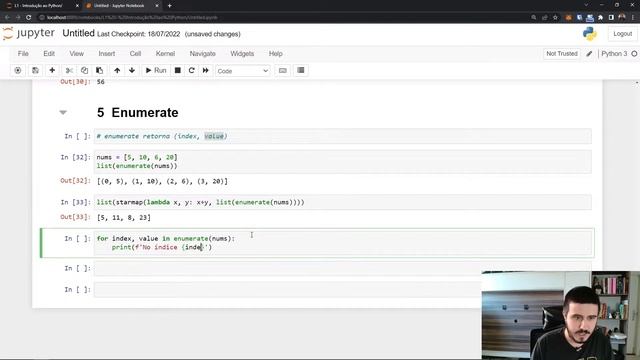Click the first toolbar icon left of save
The image size is (640, 360).
click(x=18, y=71)
